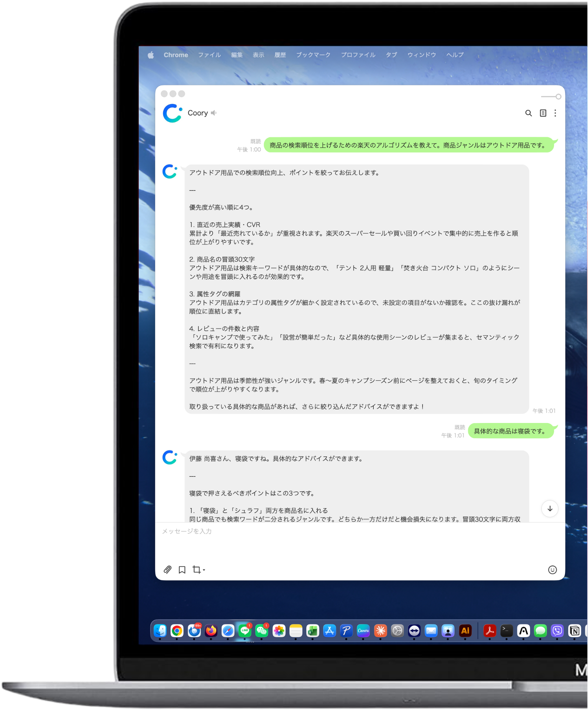Click the heading 2. 商品名の冒頭30文字
This screenshot has height=723, width=588.
(x=222, y=259)
